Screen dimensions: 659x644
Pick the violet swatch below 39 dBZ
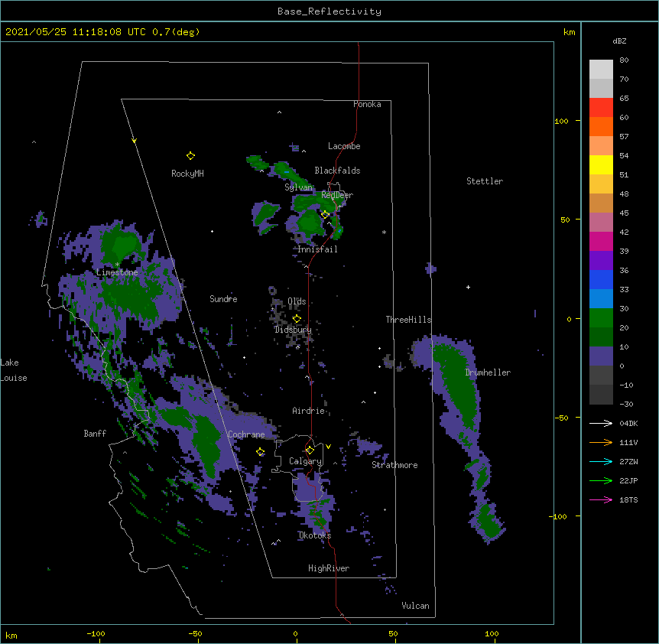point(601,261)
